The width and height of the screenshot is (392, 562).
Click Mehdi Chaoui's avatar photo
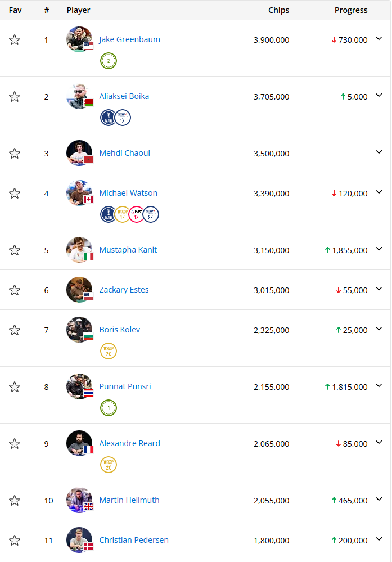[79, 153]
